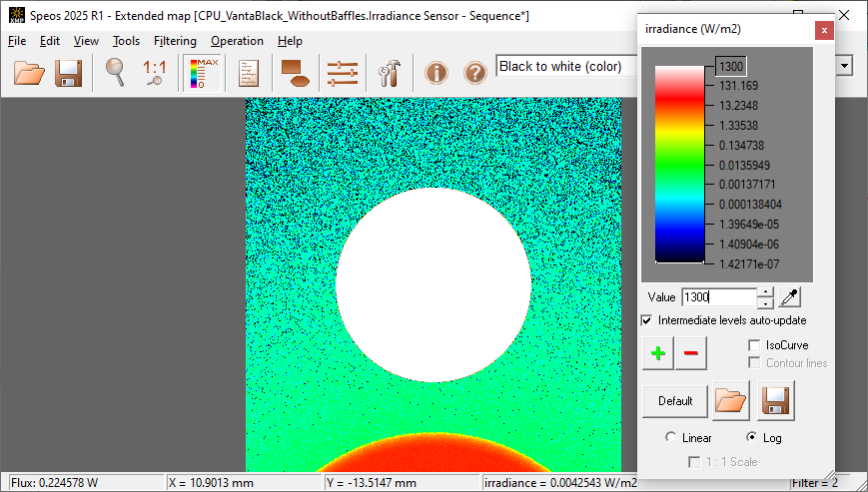Click the Value input field
The image size is (868, 492).
pos(719,297)
